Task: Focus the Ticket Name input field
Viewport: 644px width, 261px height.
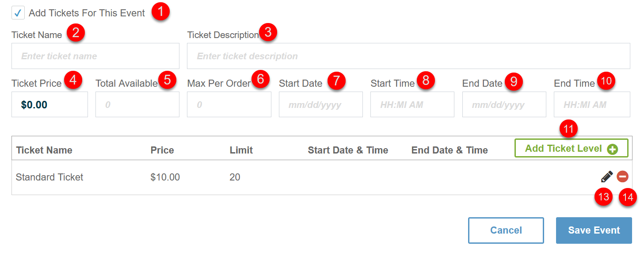Action: point(95,56)
